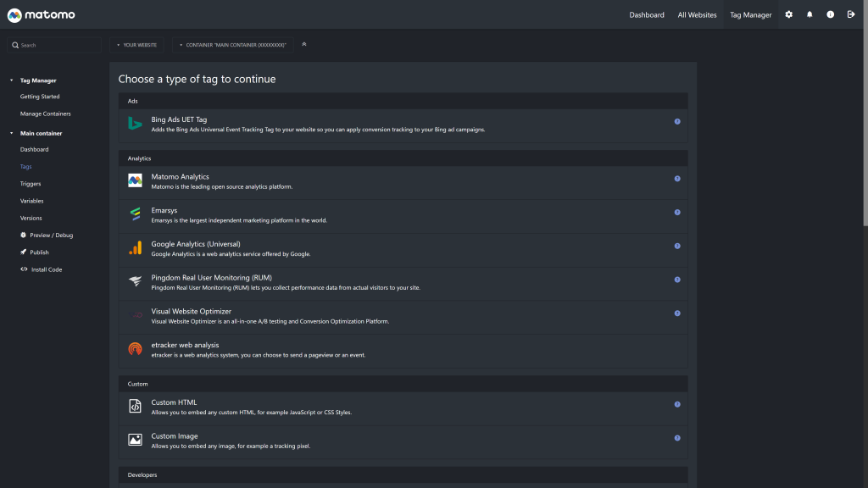This screenshot has width=868, height=488.
Task: Click the Custom category header
Action: click(403, 384)
